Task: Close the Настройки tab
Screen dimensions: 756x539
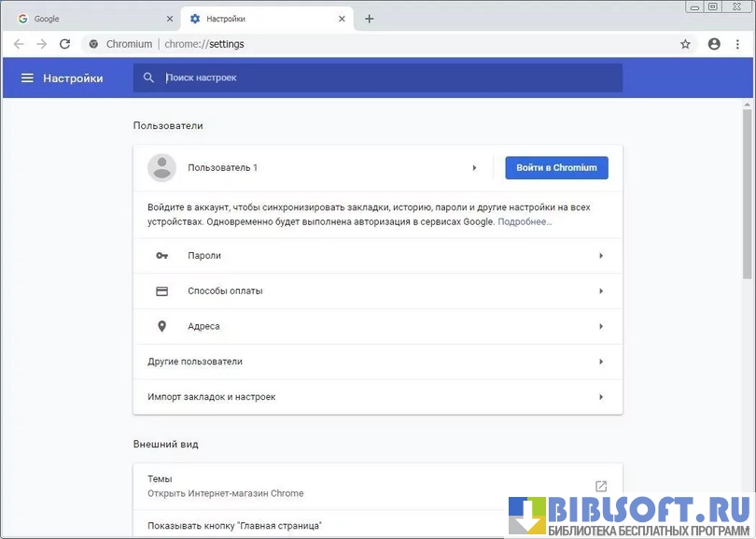Action: (x=343, y=19)
